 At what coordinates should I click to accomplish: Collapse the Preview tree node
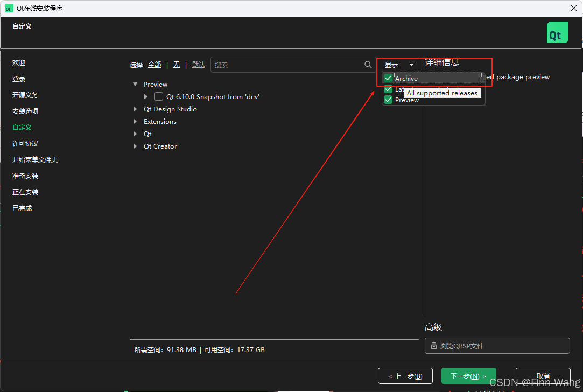(x=135, y=85)
